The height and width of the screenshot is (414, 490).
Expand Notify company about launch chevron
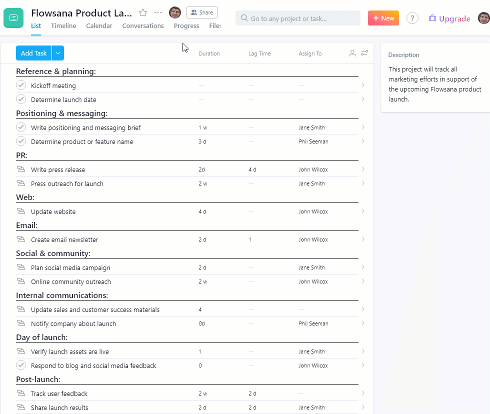click(x=363, y=323)
